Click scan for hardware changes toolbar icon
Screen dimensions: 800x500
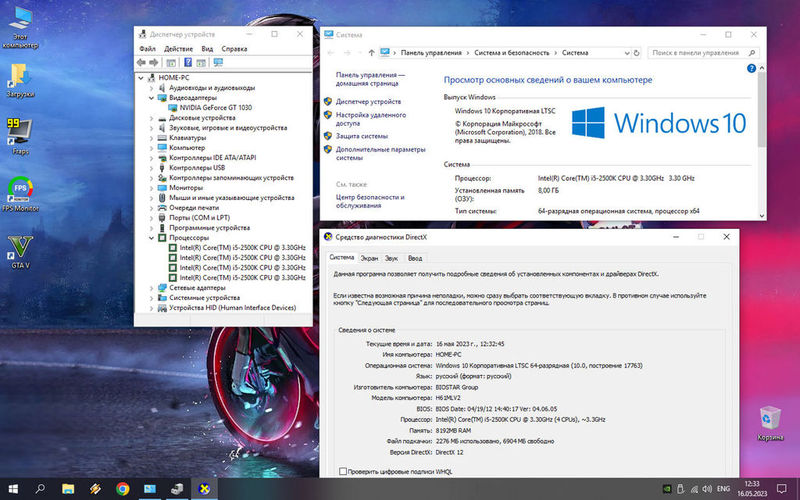[218, 62]
